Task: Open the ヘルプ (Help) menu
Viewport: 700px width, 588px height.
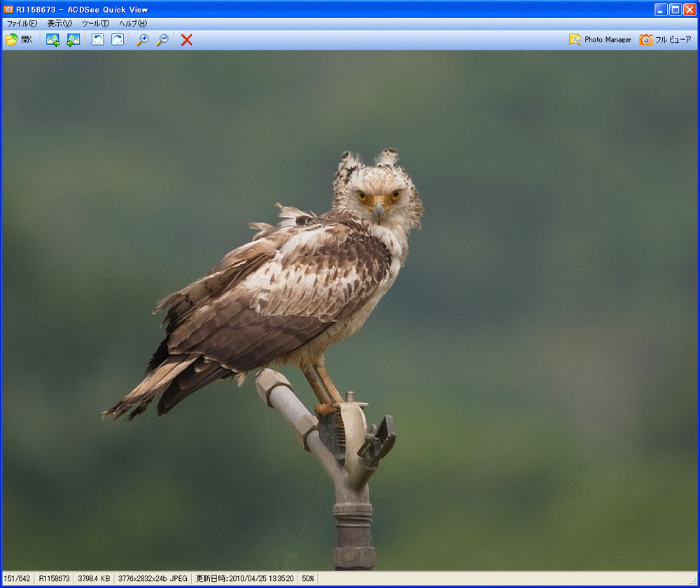Action: coord(132,24)
